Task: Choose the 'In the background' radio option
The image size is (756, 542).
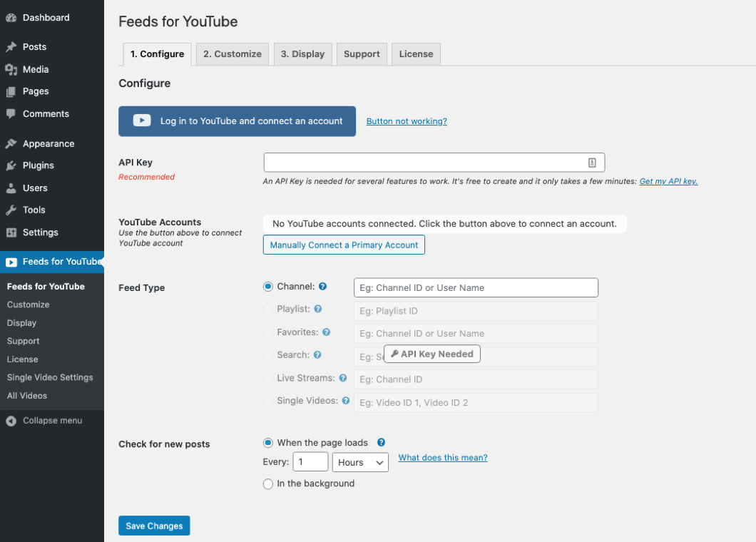Action: point(268,484)
